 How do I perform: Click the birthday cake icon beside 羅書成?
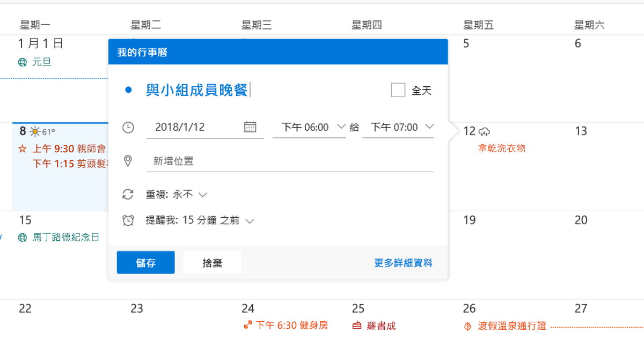(x=357, y=326)
